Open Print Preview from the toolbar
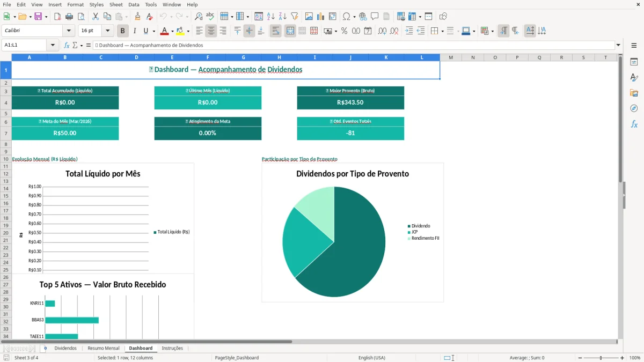The width and height of the screenshot is (644, 362). 80,17
